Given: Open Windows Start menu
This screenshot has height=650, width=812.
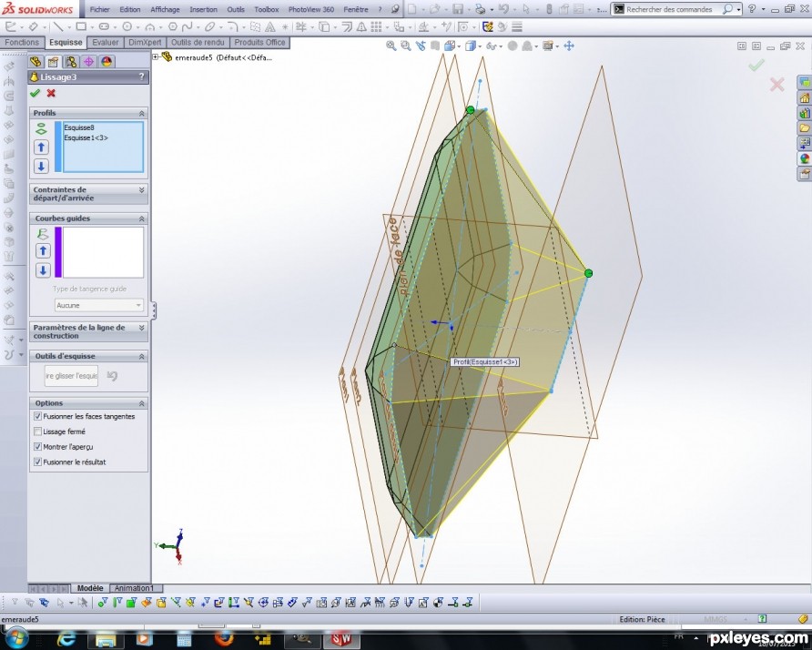Looking at the screenshot, I should [x=16, y=639].
